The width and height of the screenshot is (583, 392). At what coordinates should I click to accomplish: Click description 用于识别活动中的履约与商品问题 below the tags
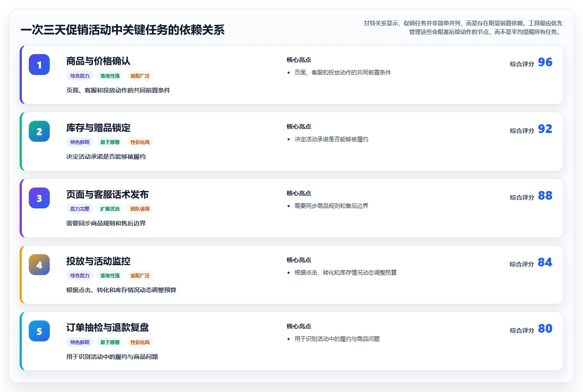(x=112, y=357)
